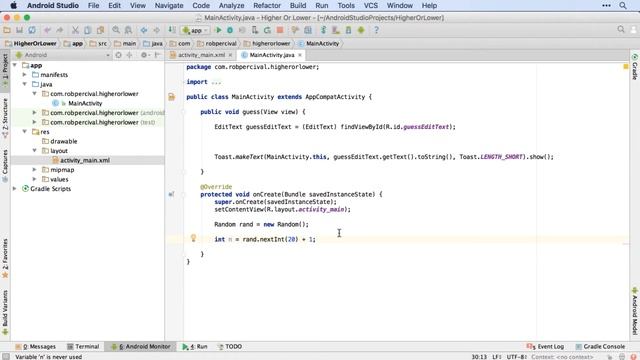Click the macOS Spotlight search icon
The height and width of the screenshot is (360, 640).
(623, 6)
